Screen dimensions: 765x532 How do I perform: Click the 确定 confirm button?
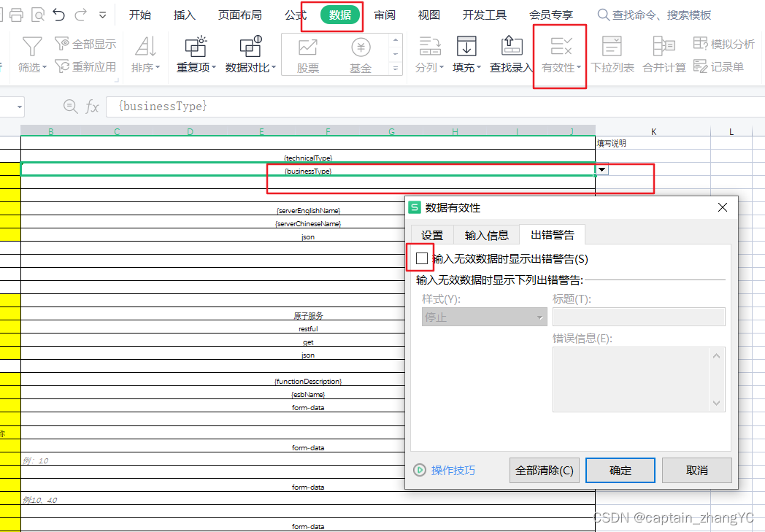(x=620, y=470)
